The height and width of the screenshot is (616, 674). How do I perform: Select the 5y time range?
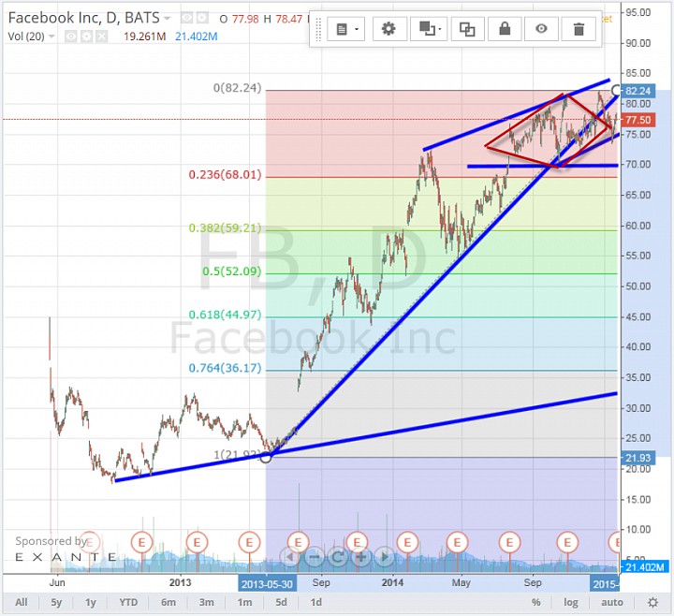[x=56, y=602]
